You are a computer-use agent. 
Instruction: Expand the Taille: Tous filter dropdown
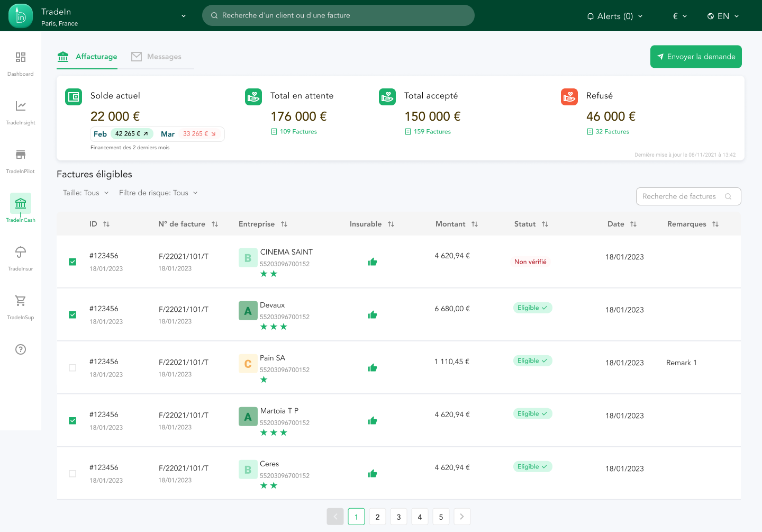click(x=86, y=193)
